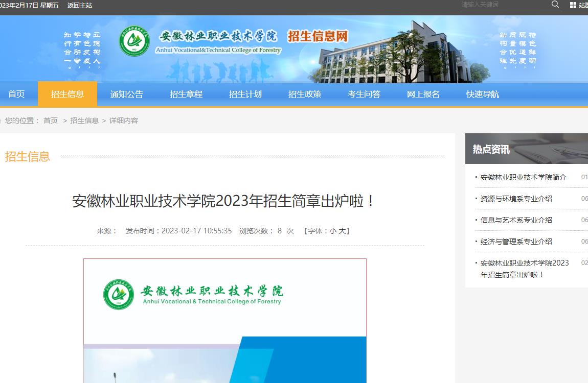Click publish time 2023-02-17 10:55:35
Viewport: 588px width, 383px height.
pyautogui.click(x=197, y=231)
